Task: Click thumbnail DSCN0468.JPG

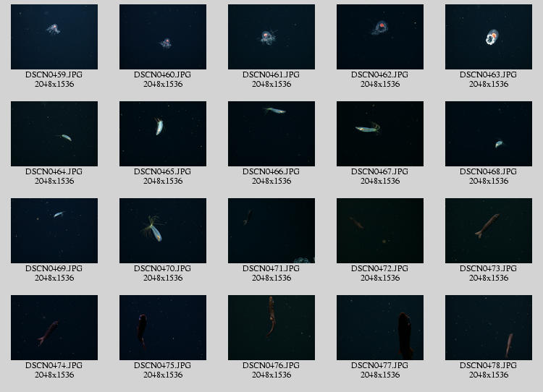Action: (x=489, y=134)
